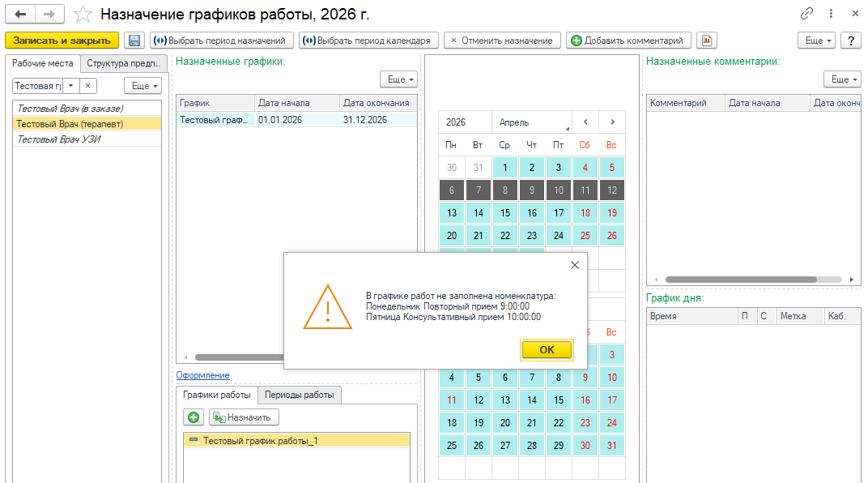Switch to Периоды работы tab
This screenshot has width=868, height=483.
(300, 395)
